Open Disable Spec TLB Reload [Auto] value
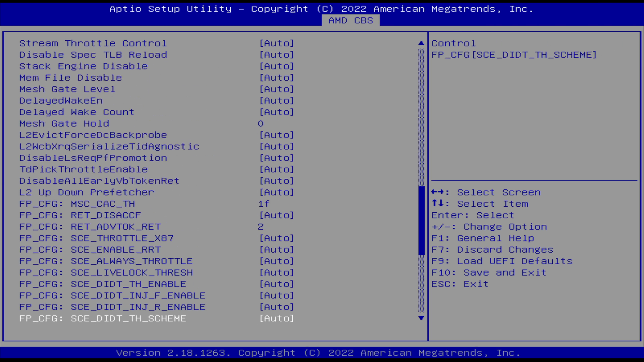The width and height of the screenshot is (644, 362). 277,55
